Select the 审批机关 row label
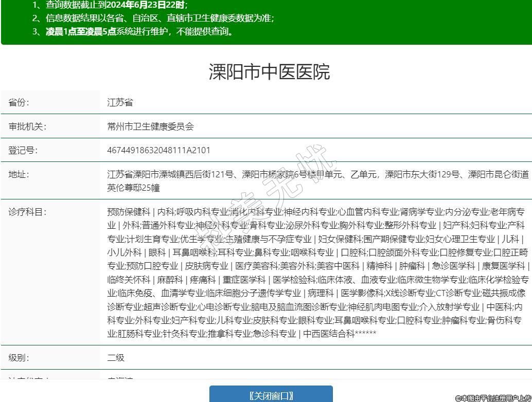Viewport: 532px width, 402px height. 27,126
